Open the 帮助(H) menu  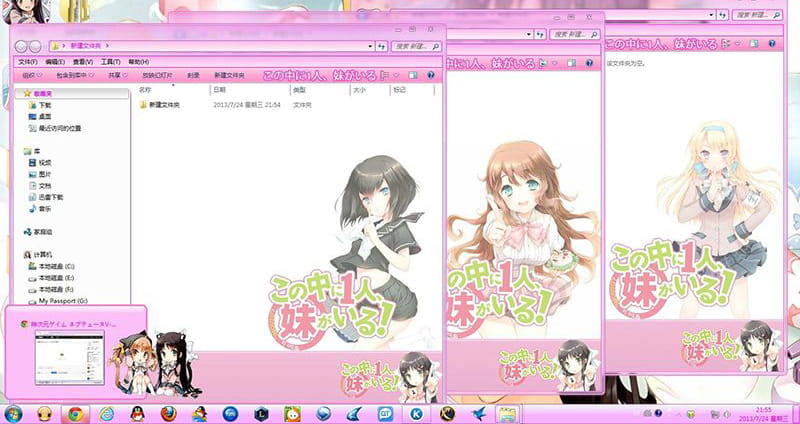point(139,62)
